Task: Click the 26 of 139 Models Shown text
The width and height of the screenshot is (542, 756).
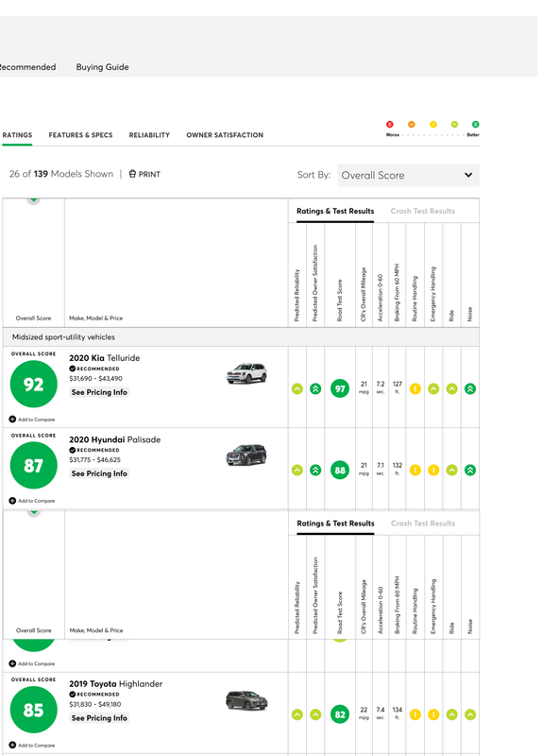Action: pos(61,174)
